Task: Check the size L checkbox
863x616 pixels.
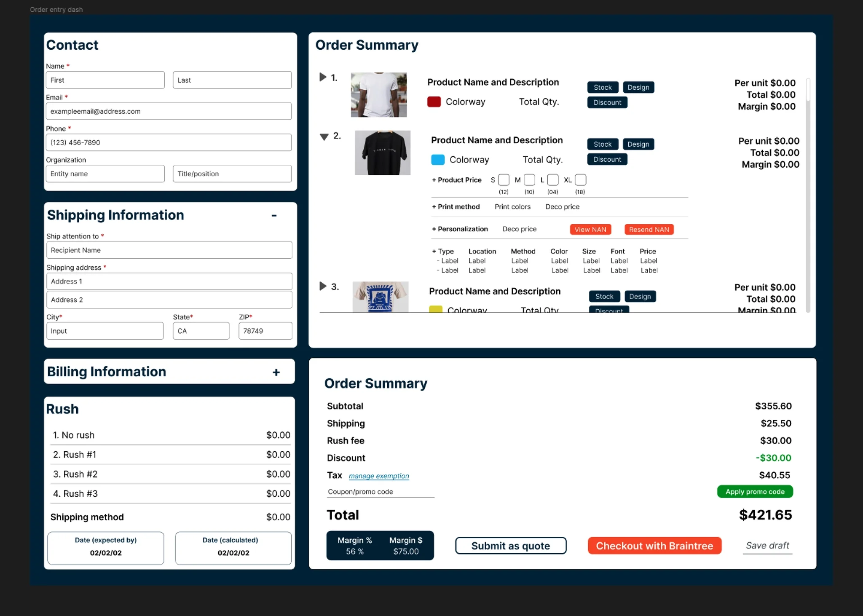Action: [x=553, y=180]
